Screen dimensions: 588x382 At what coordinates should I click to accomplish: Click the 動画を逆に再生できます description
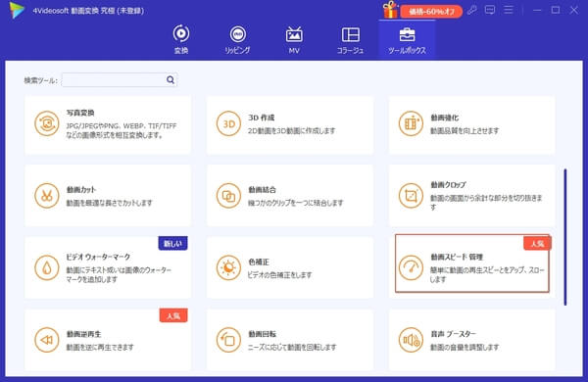pyautogui.click(x=100, y=347)
